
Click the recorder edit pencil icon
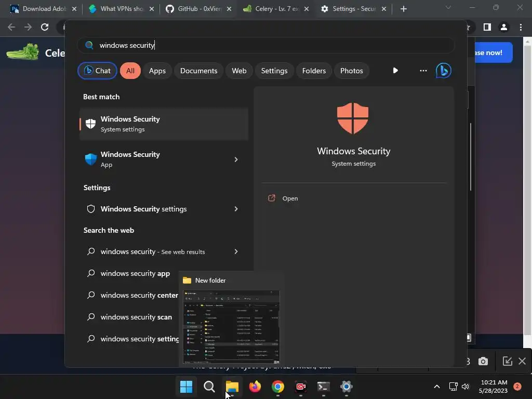pyautogui.click(x=507, y=361)
